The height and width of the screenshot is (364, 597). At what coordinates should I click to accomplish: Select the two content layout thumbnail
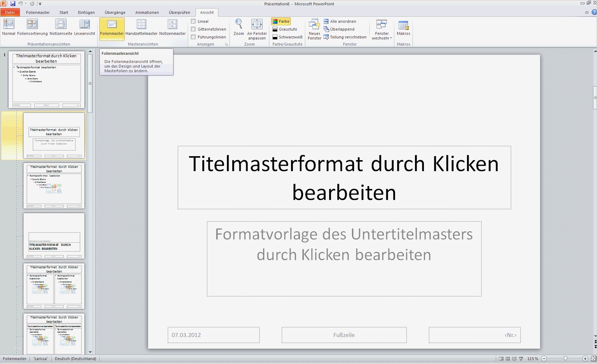point(54,286)
